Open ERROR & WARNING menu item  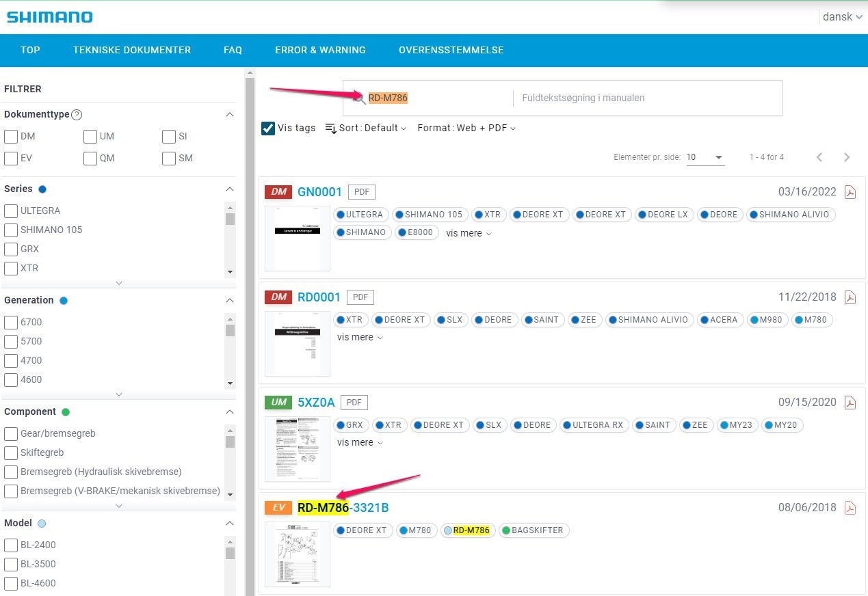[x=320, y=50]
